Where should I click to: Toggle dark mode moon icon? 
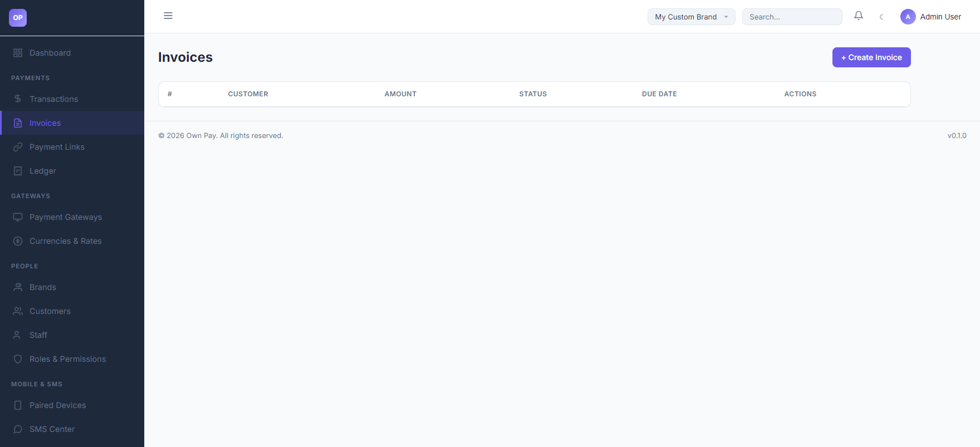tap(881, 17)
